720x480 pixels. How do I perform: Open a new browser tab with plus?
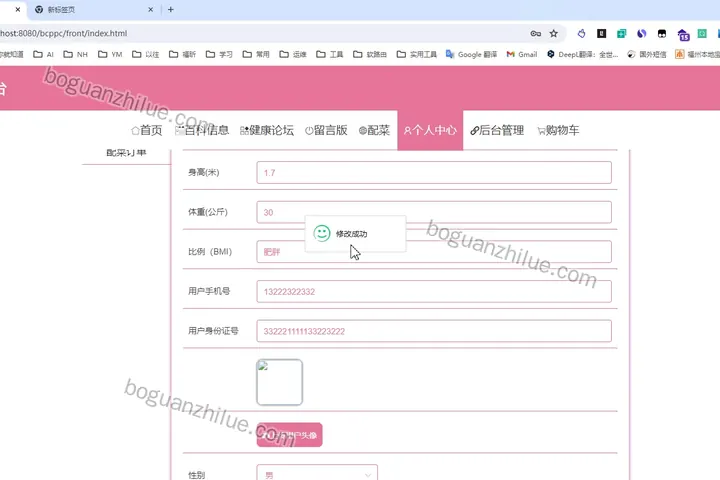tap(171, 9)
